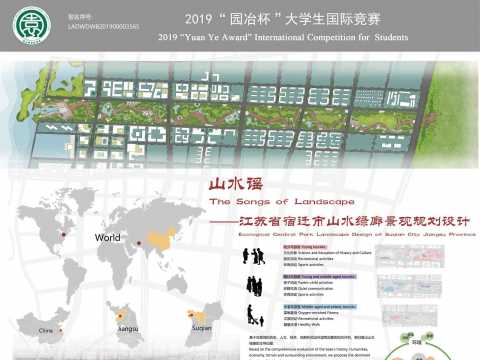Click the orange highlighted China on world map

pos(161,241)
